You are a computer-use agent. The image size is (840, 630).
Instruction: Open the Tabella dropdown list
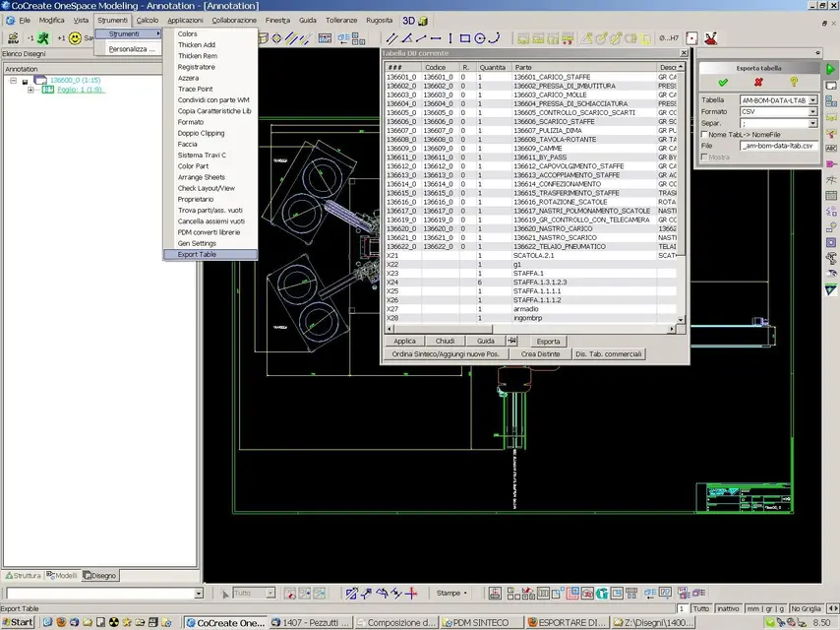813,100
